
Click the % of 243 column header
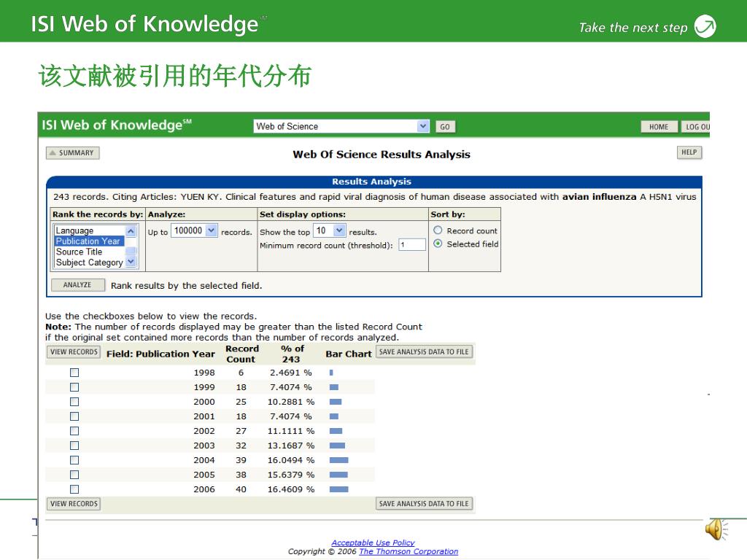pyautogui.click(x=292, y=354)
